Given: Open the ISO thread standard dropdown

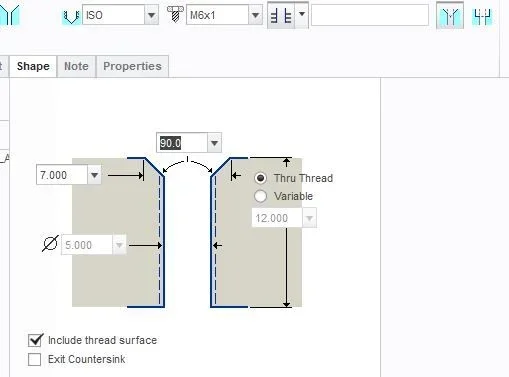Looking at the screenshot, I should pyautogui.click(x=151, y=15).
